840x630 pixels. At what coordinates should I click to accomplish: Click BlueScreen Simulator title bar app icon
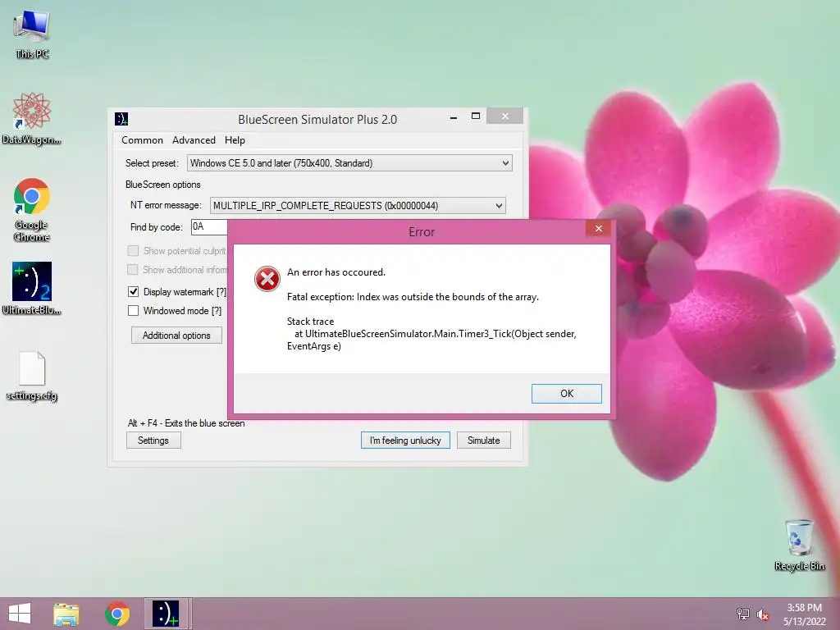(x=121, y=119)
